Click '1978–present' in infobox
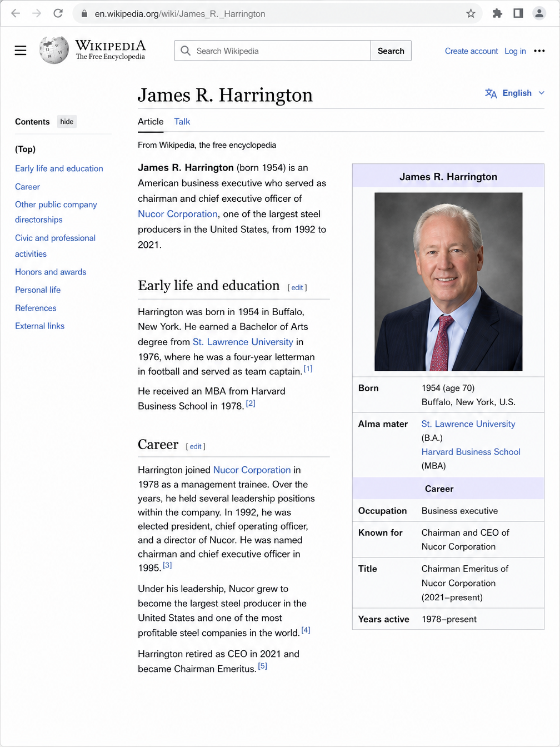Viewport: 560px width, 747px height. point(449,619)
